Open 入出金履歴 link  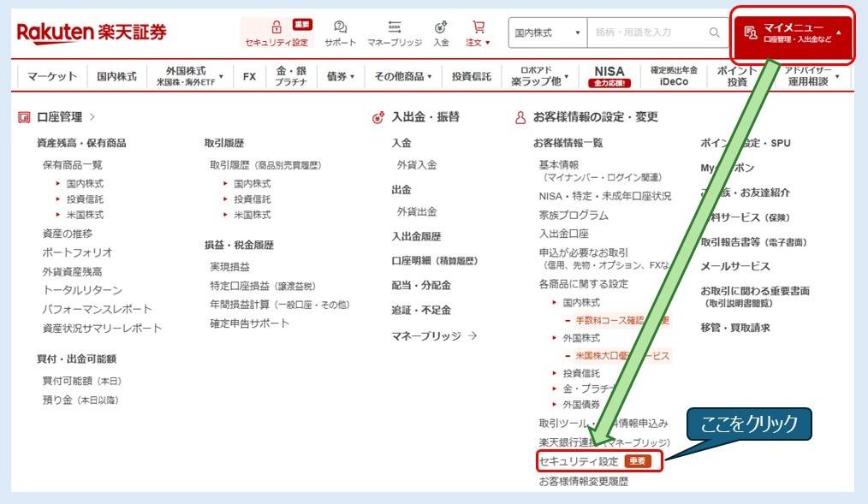pos(416,237)
